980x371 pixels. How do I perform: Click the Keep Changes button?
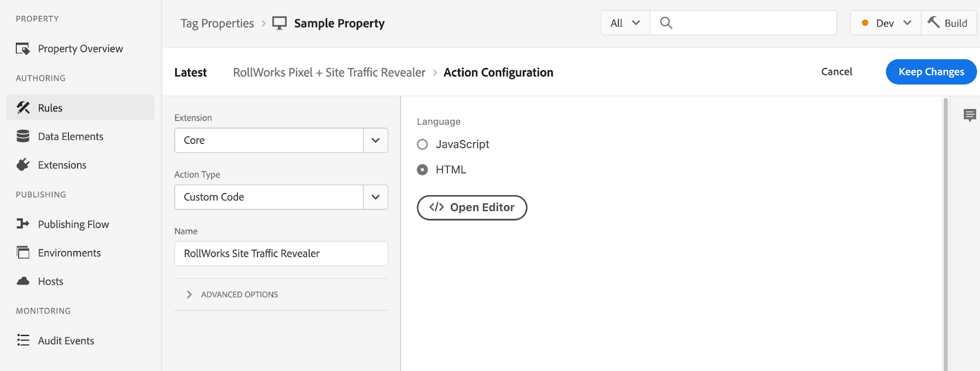coord(930,72)
